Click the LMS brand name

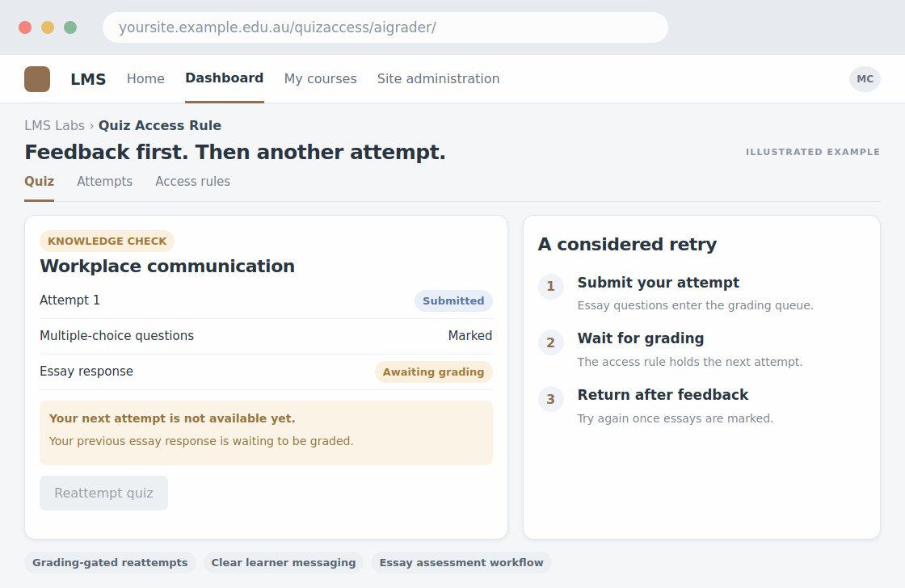point(88,79)
